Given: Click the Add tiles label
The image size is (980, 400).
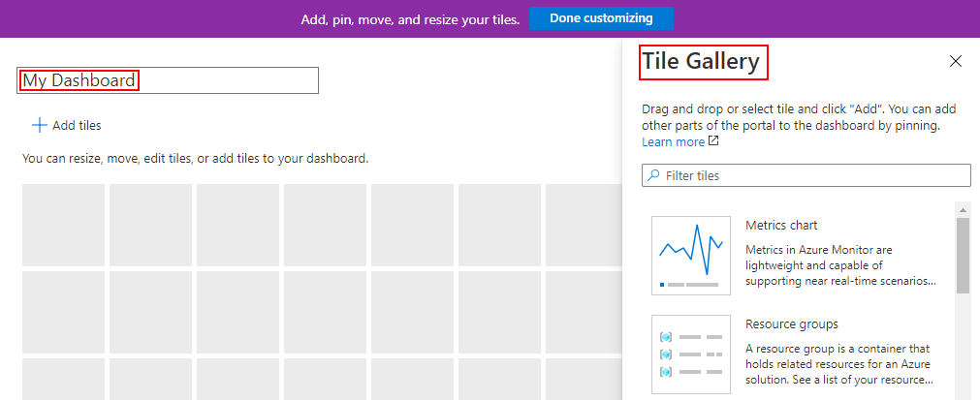Looking at the screenshot, I should (x=77, y=126).
